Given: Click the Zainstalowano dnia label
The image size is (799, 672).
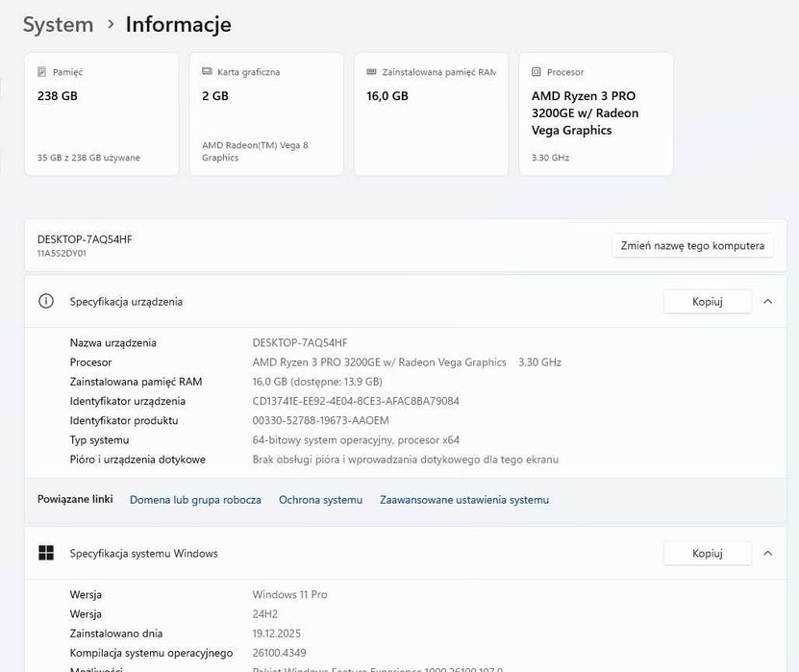Looking at the screenshot, I should [x=116, y=634].
